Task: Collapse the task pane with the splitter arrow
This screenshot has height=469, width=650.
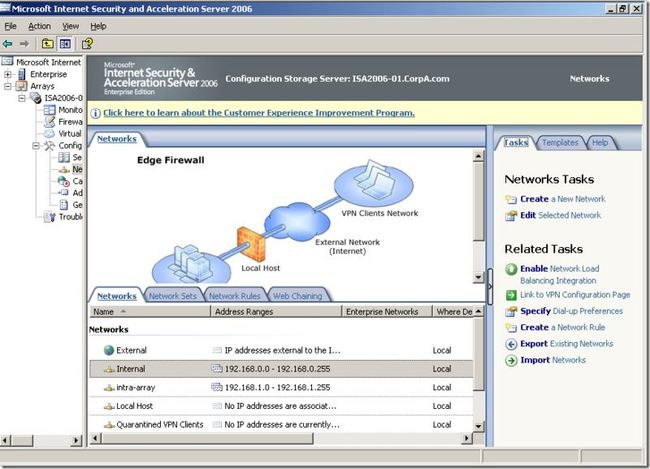Action: [490, 286]
